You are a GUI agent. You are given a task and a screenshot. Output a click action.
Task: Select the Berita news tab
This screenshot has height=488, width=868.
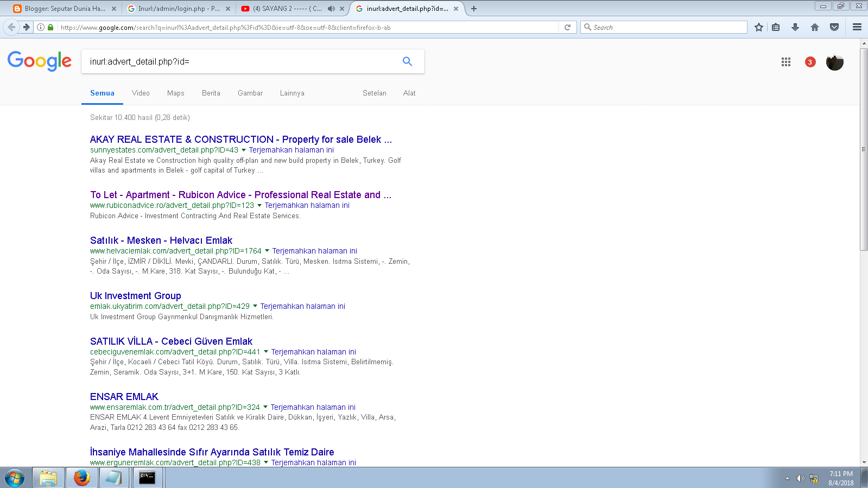coord(211,93)
